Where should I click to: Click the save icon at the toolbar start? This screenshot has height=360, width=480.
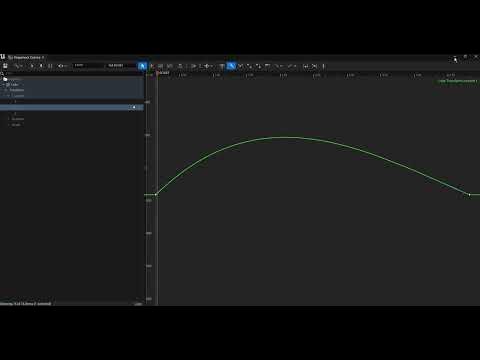pyautogui.click(x=5, y=66)
